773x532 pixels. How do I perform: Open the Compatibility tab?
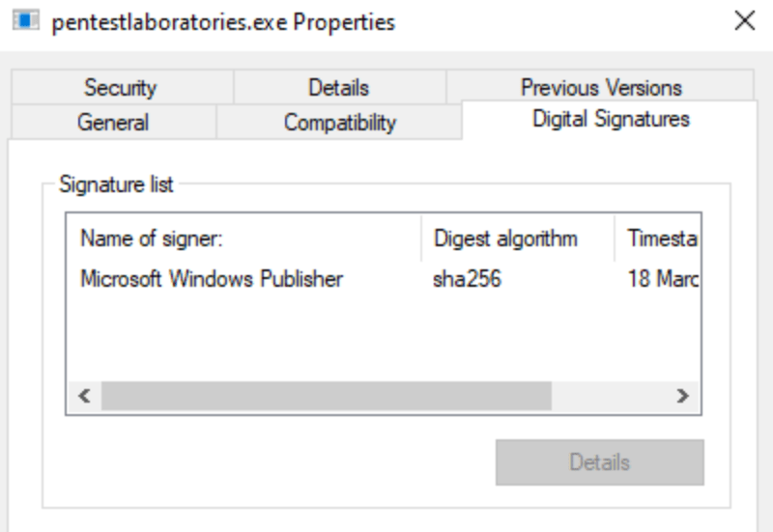[339, 123]
